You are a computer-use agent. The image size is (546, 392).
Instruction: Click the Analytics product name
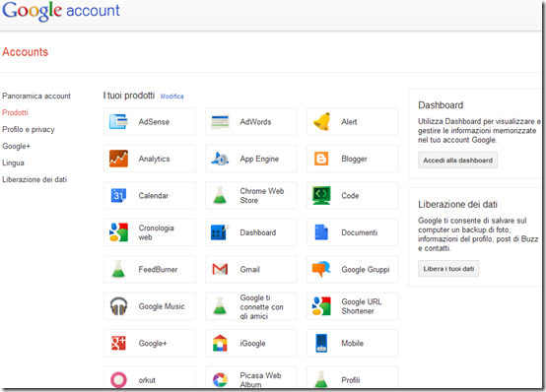pos(155,159)
